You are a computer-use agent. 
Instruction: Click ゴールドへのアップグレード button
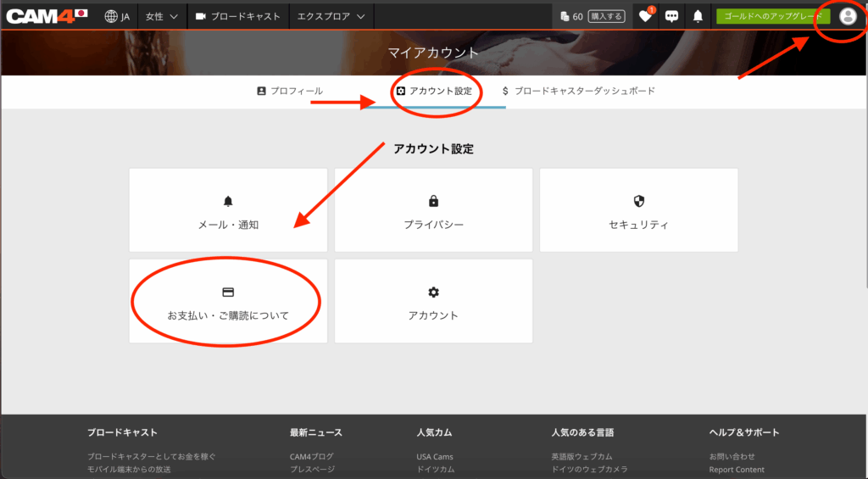(x=773, y=17)
